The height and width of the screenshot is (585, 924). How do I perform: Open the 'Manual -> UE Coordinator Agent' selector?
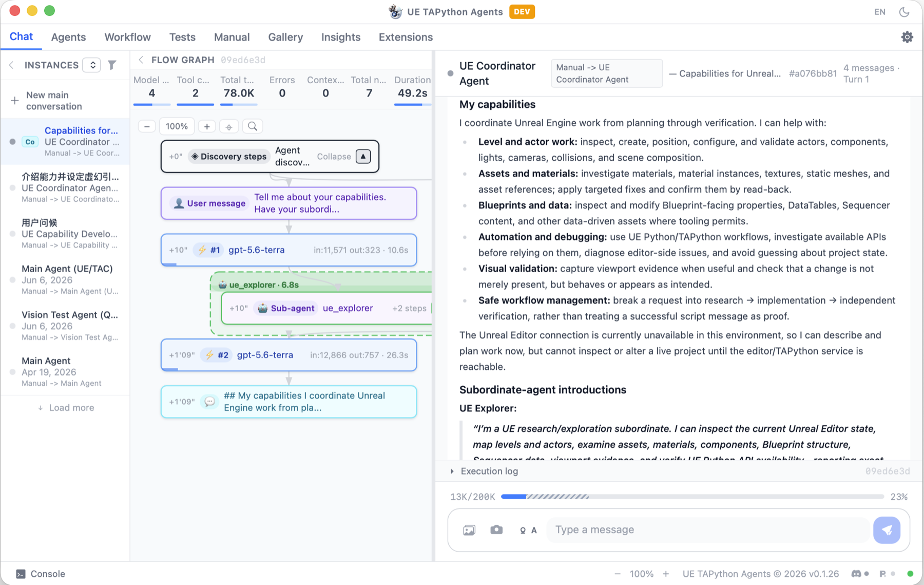point(607,73)
